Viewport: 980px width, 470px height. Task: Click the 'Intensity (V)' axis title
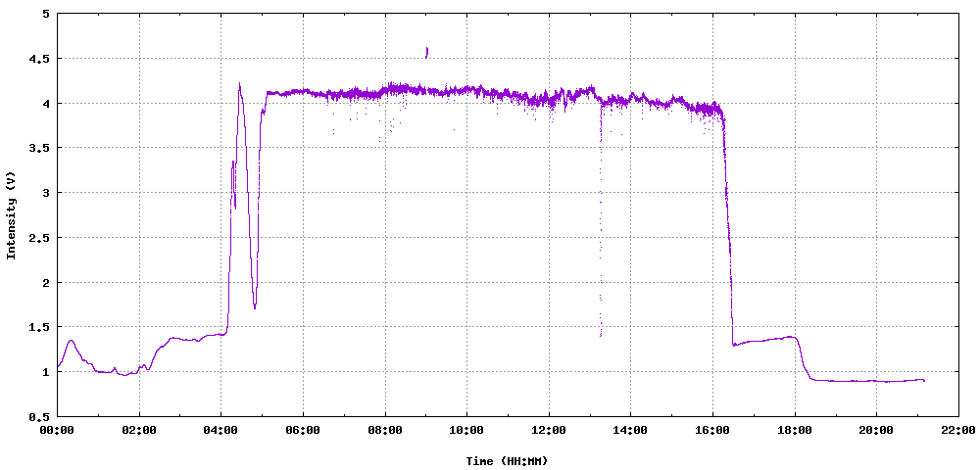pos(11,215)
